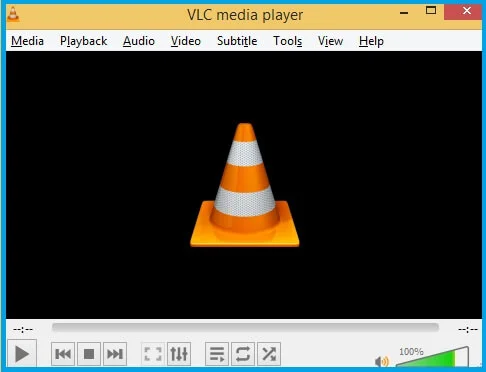Viewport: 486px width, 372px height.
Task: Skip to next media track
Action: 115,354
